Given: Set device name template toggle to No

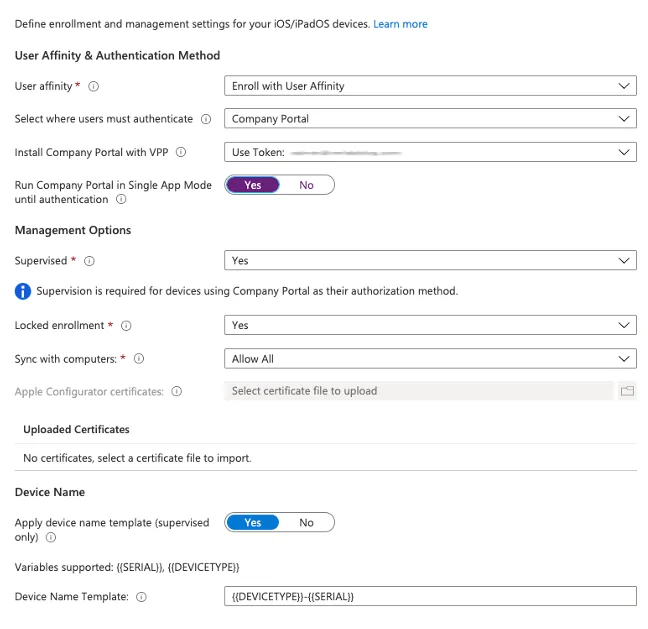Looking at the screenshot, I should pyautogui.click(x=306, y=522).
